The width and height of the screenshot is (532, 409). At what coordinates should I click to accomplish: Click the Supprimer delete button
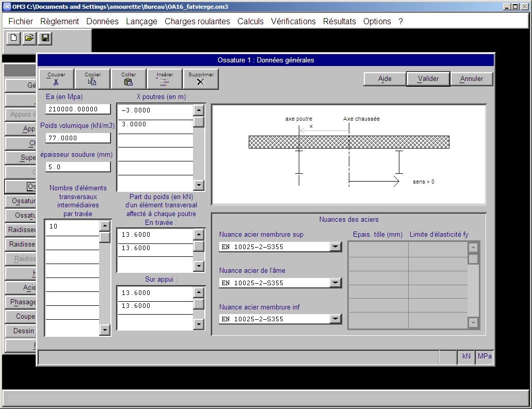pos(201,79)
